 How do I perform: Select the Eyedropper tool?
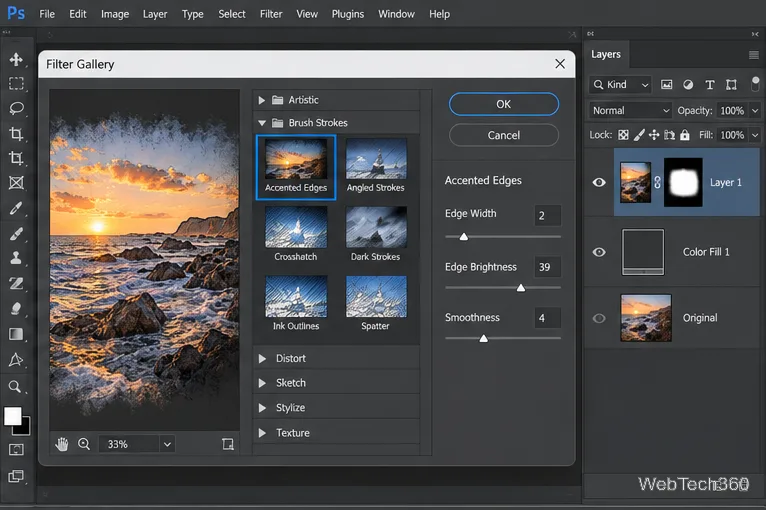coord(16,208)
